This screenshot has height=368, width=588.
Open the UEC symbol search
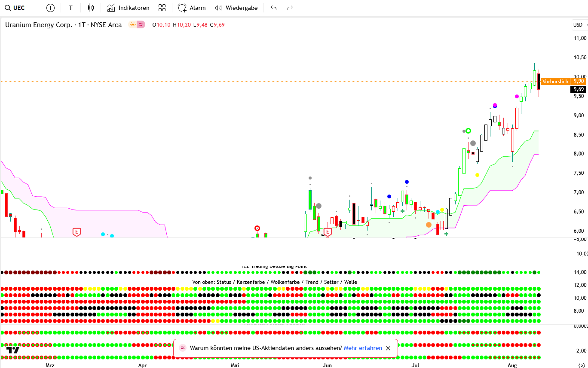click(15, 8)
